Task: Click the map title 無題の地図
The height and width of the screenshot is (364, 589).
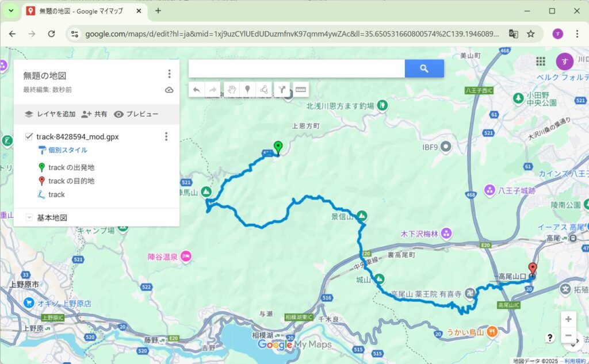Action: [45, 75]
